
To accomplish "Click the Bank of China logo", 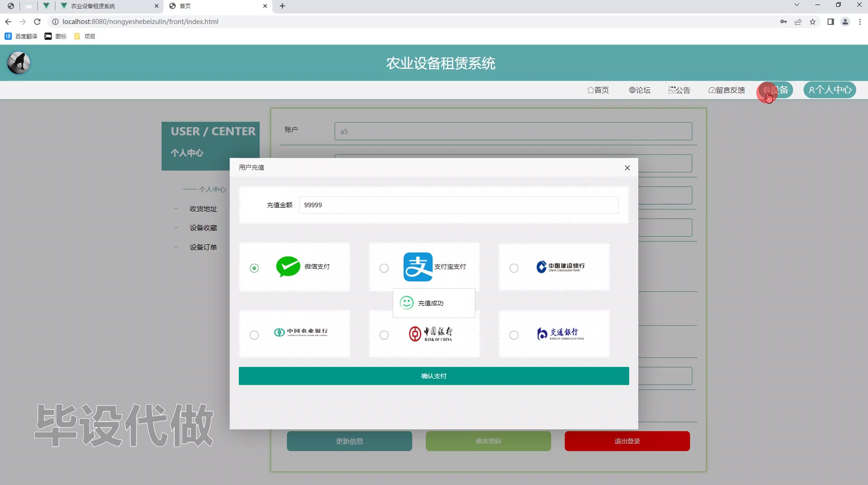I will coord(430,334).
